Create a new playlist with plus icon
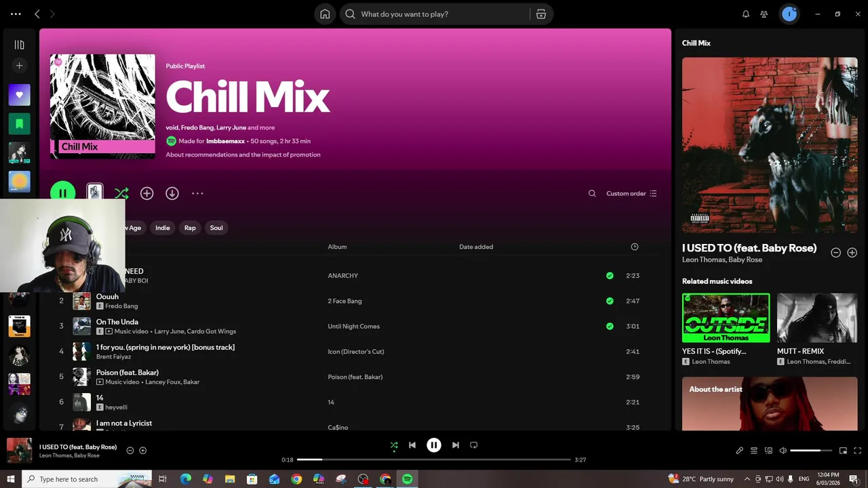The height and width of the screenshot is (488, 868). [x=19, y=66]
